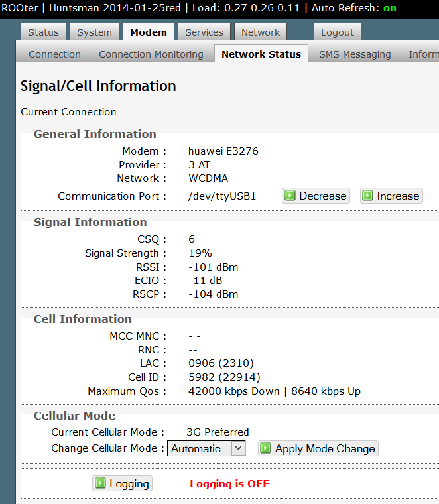Click the green icon on Increase button
This screenshot has height=504, width=439.
(367, 196)
